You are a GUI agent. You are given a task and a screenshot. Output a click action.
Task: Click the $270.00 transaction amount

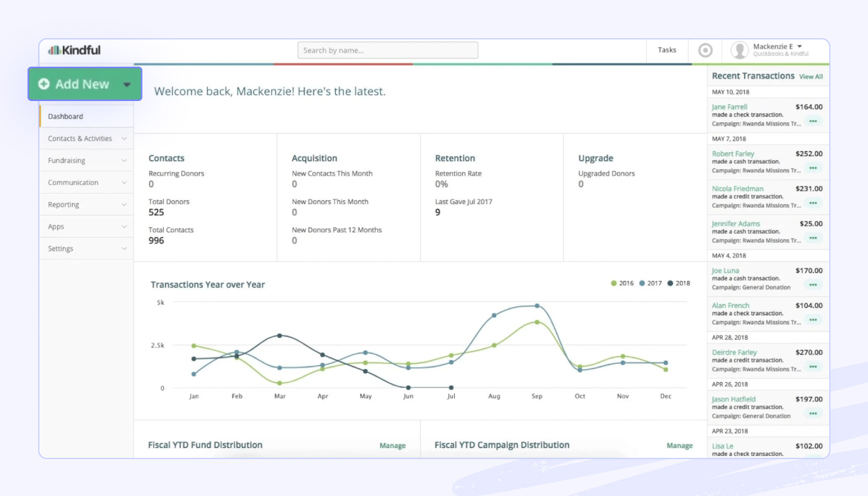(x=809, y=353)
